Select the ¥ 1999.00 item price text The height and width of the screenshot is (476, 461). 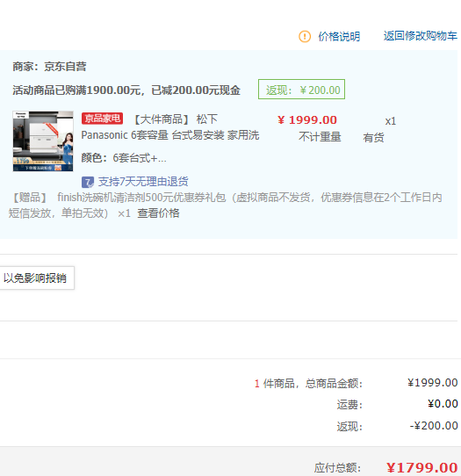(307, 120)
